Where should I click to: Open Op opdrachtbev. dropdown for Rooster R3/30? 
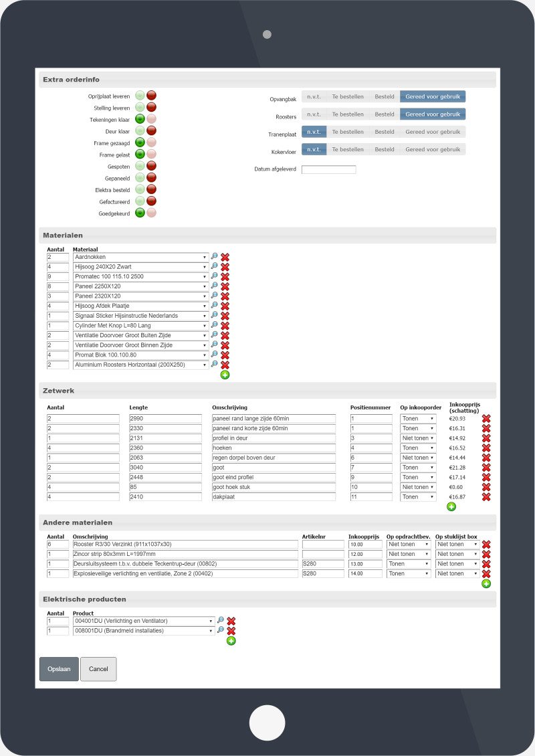click(408, 545)
